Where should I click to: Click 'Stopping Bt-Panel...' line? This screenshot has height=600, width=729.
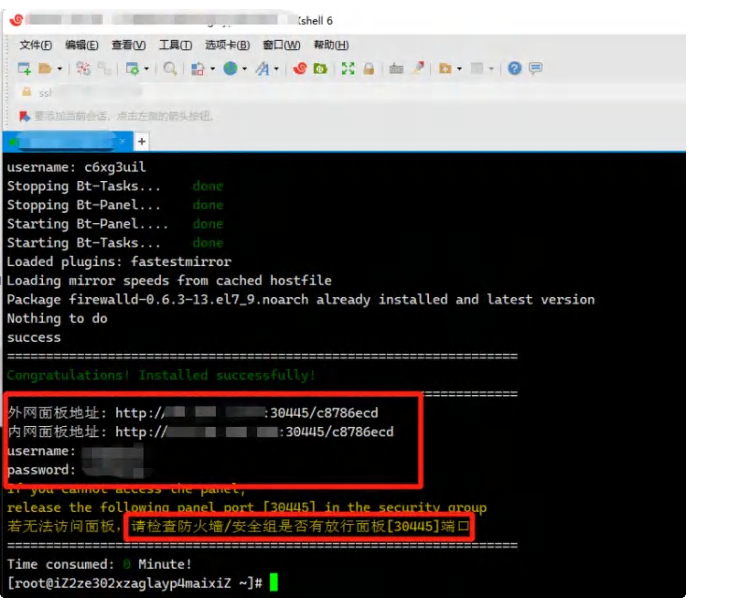[x=115, y=205]
